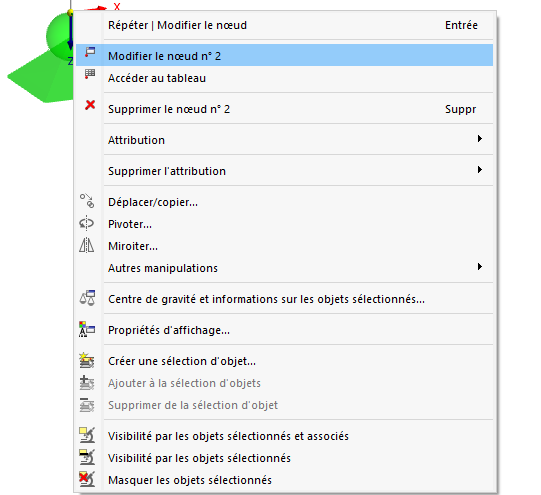Click the remove from object selection minus icon
541x495 pixels.
tap(87, 405)
